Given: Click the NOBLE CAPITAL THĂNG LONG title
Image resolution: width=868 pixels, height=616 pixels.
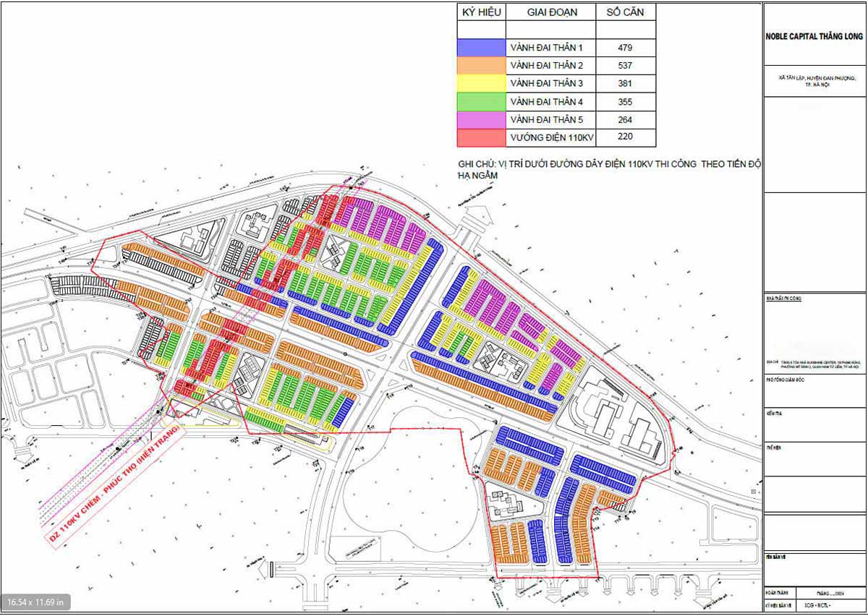Looking at the screenshot, I should (x=815, y=36).
